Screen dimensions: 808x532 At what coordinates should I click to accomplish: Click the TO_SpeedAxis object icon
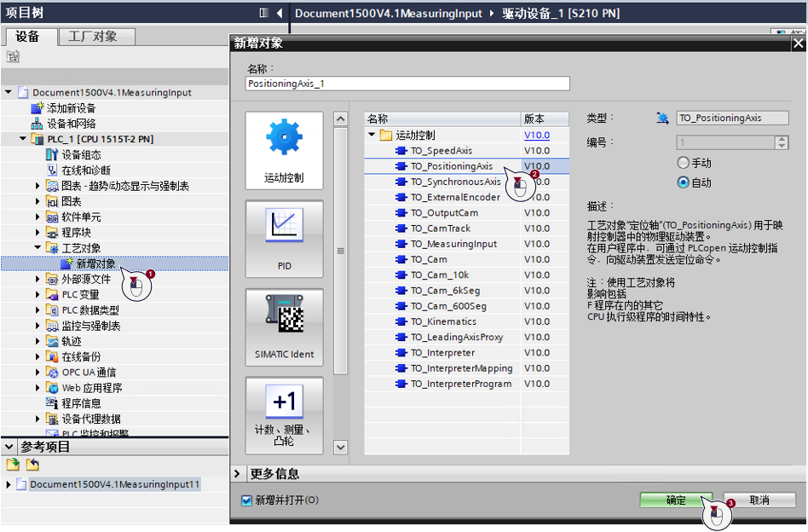click(x=401, y=151)
